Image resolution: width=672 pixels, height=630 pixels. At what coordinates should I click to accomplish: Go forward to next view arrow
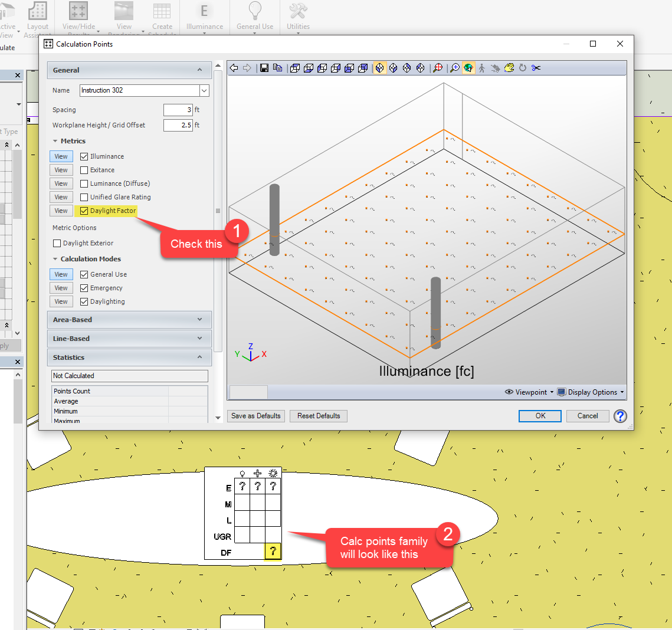coord(247,68)
